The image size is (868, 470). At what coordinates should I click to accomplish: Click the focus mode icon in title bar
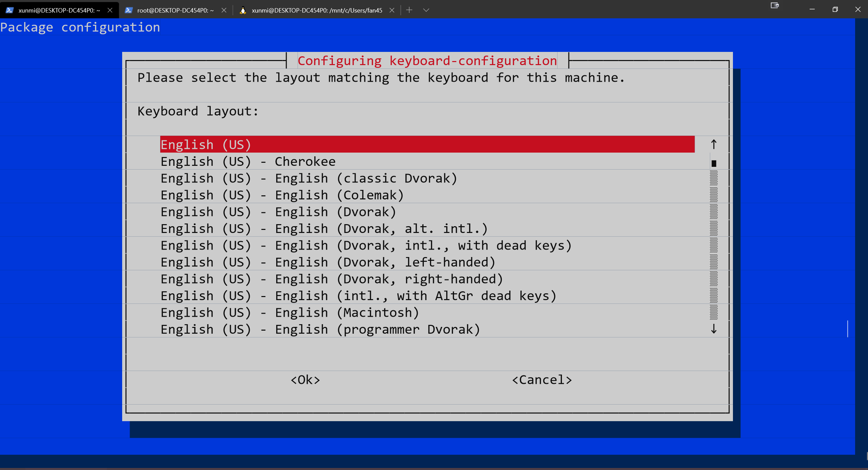pos(774,5)
